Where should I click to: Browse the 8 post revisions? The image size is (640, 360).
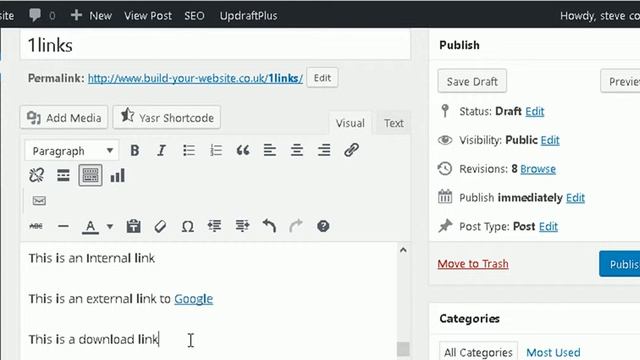pos(538,169)
